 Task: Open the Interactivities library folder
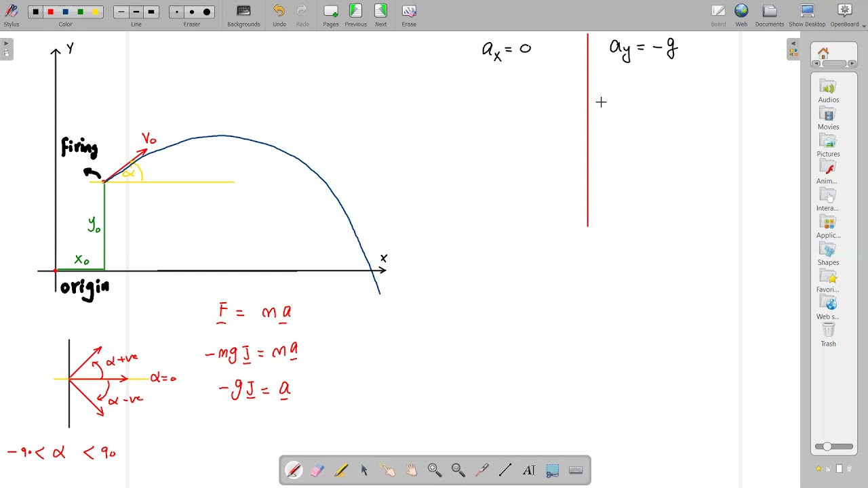(828, 200)
